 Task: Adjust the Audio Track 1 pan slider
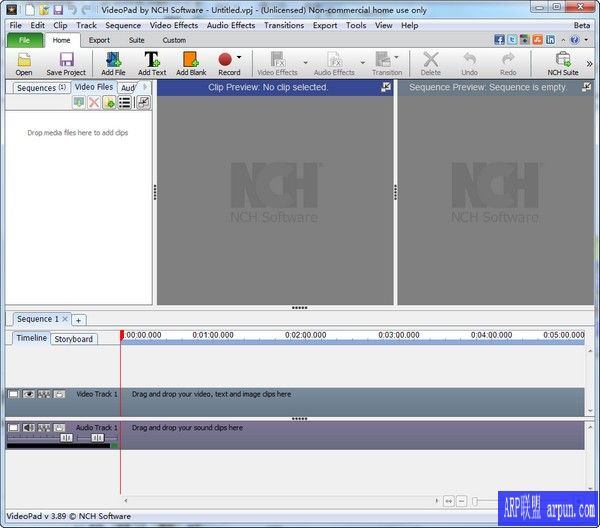click(x=97, y=437)
